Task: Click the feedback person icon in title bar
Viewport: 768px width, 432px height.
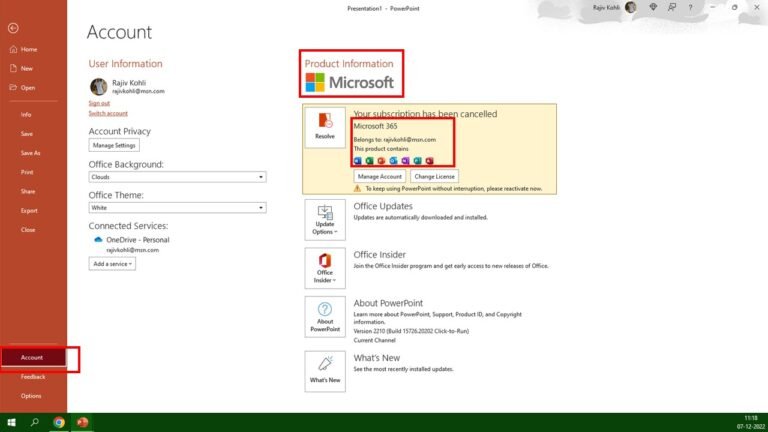Action: (672, 7)
